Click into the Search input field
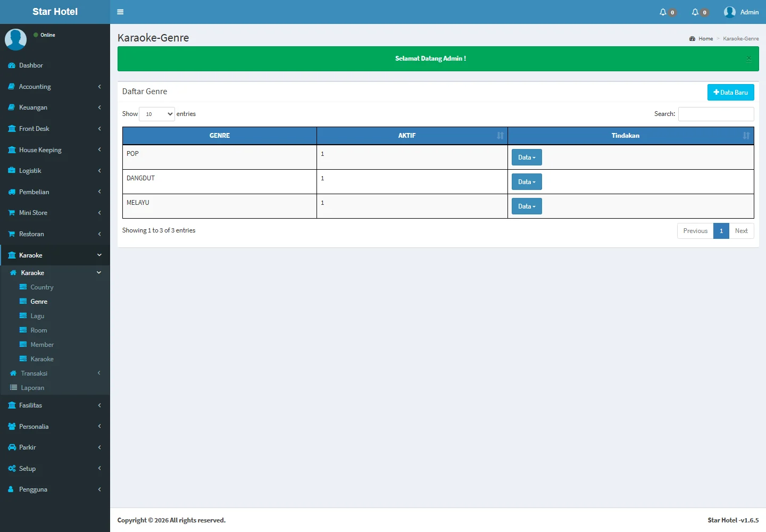The height and width of the screenshot is (532, 766). tap(715, 114)
